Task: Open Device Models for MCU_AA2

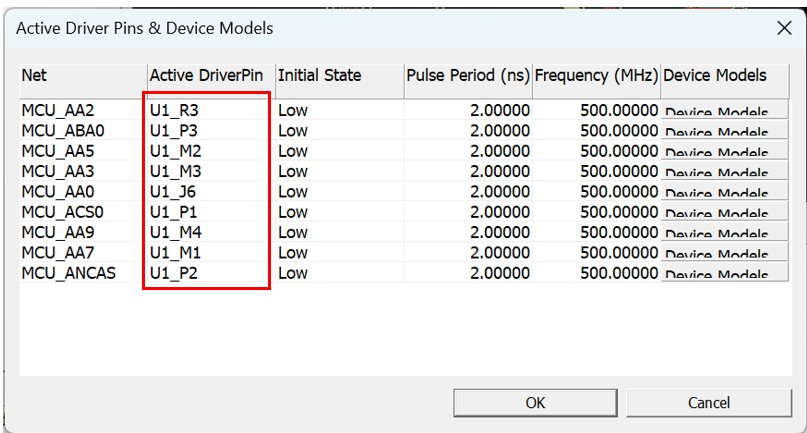Action: coord(724,111)
